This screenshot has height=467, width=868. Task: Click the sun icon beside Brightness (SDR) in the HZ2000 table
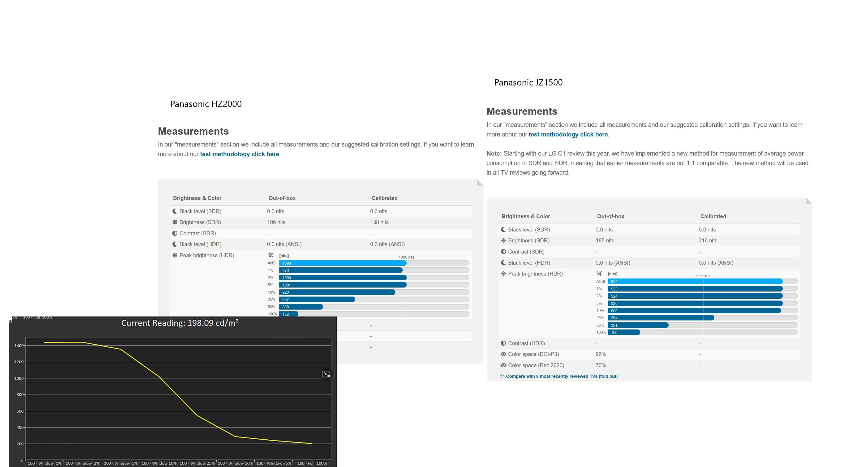tap(175, 222)
